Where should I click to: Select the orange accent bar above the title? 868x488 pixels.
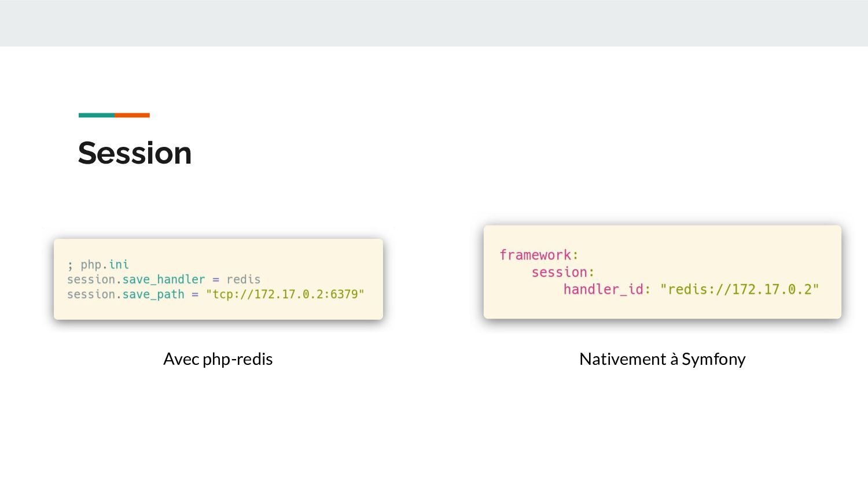(x=132, y=115)
